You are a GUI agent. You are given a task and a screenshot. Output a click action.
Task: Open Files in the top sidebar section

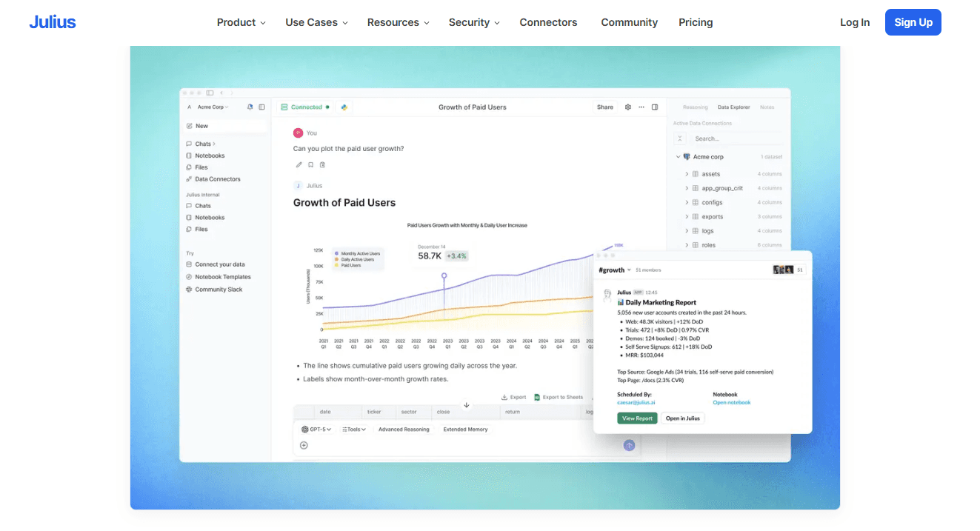click(197, 167)
